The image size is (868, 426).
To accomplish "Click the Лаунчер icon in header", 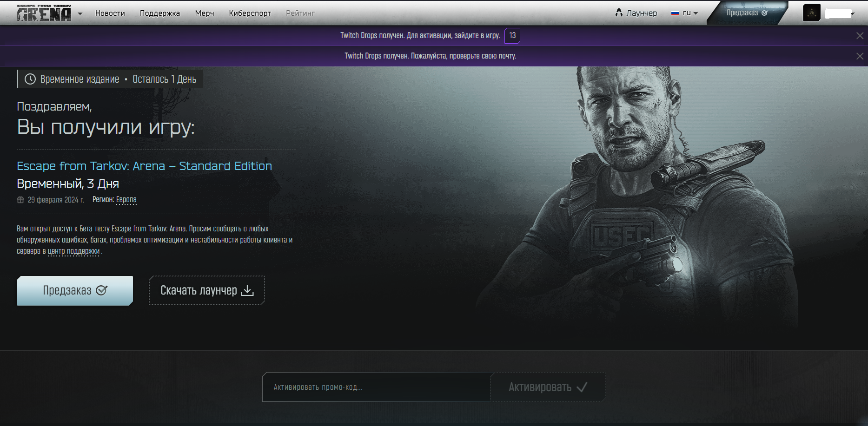I will point(619,13).
